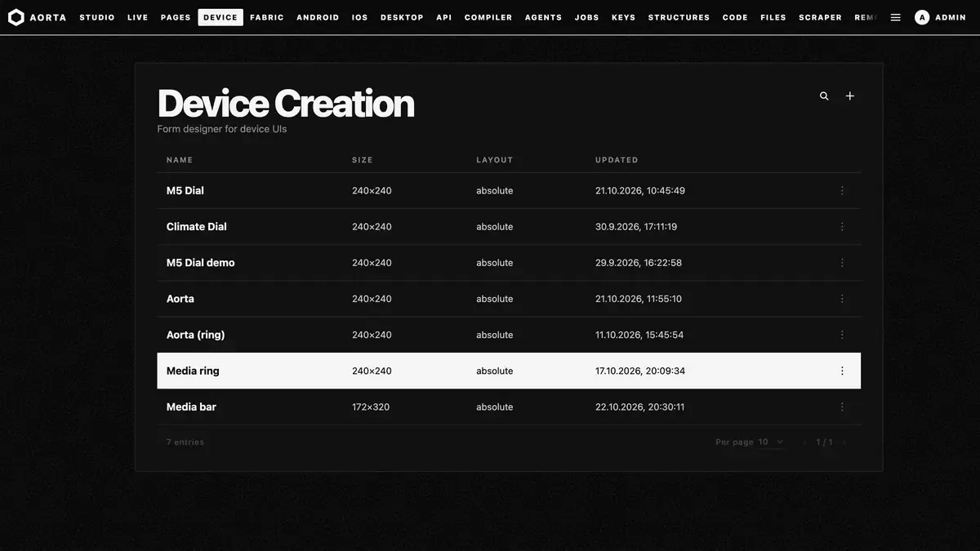Open the search magnifier in Device Creation
Screen dimensions: 980x551
coord(824,96)
